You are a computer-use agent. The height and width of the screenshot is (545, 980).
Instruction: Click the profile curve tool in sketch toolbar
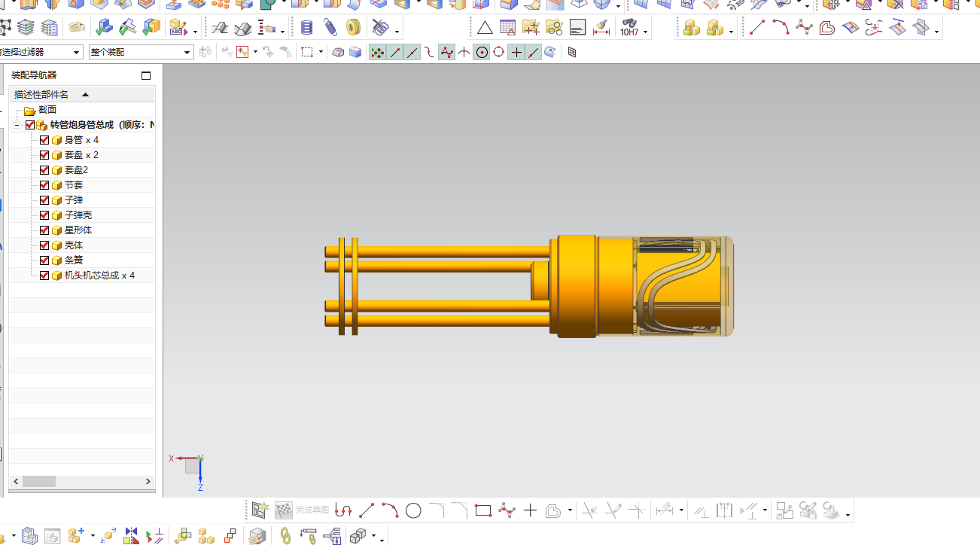pos(343,511)
